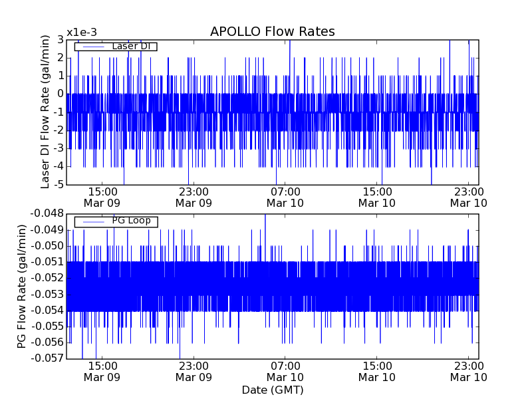Click '15:00 Mar 10' under the Laser DI plot
Viewport: 532px width, 399px height.
[x=377, y=198]
